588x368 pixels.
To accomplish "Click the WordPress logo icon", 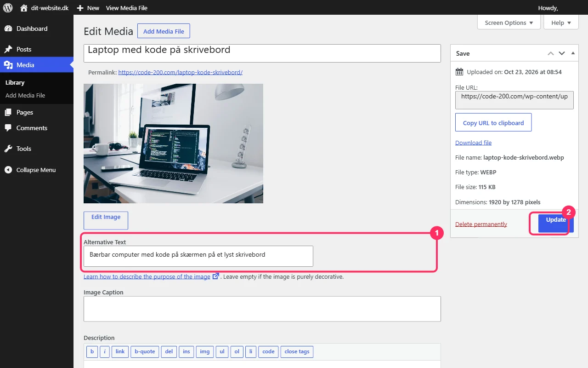I will (8, 8).
